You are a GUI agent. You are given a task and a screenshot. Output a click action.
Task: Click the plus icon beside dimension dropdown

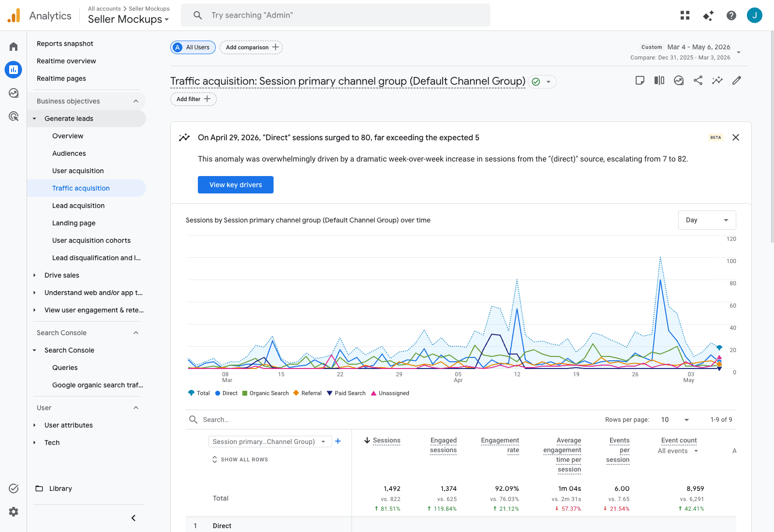(338, 441)
